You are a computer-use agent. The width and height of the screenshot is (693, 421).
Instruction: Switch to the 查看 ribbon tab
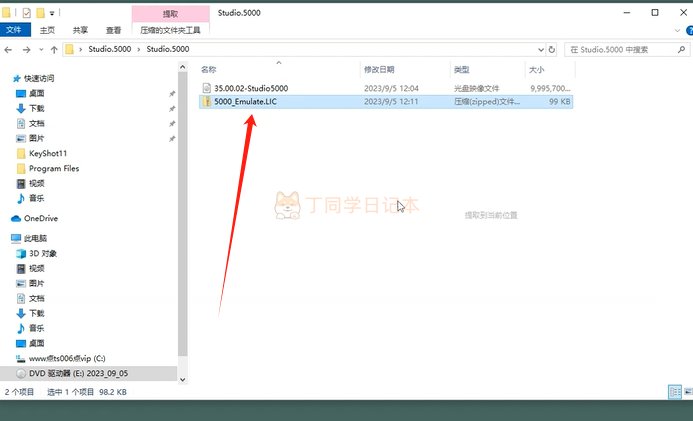(x=114, y=30)
